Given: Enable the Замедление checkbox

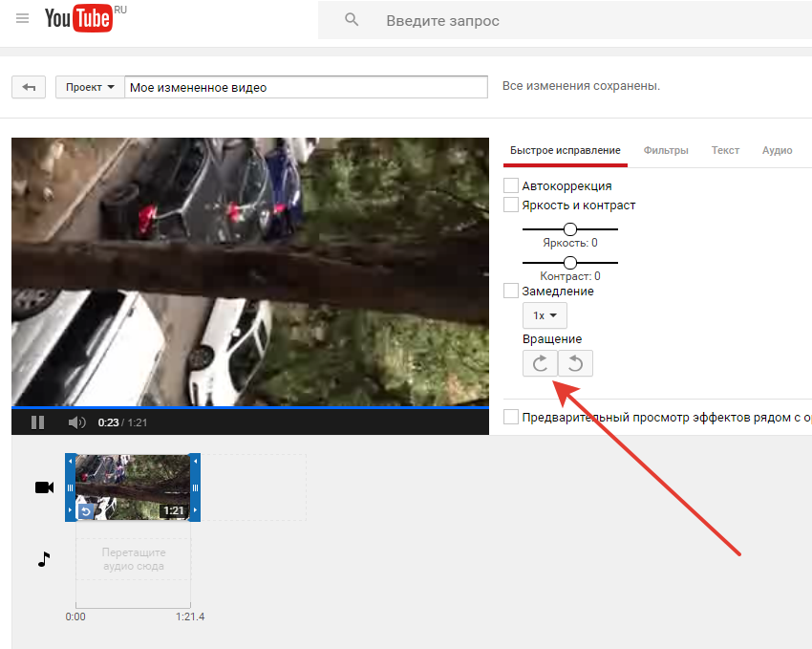Looking at the screenshot, I should 511,291.
